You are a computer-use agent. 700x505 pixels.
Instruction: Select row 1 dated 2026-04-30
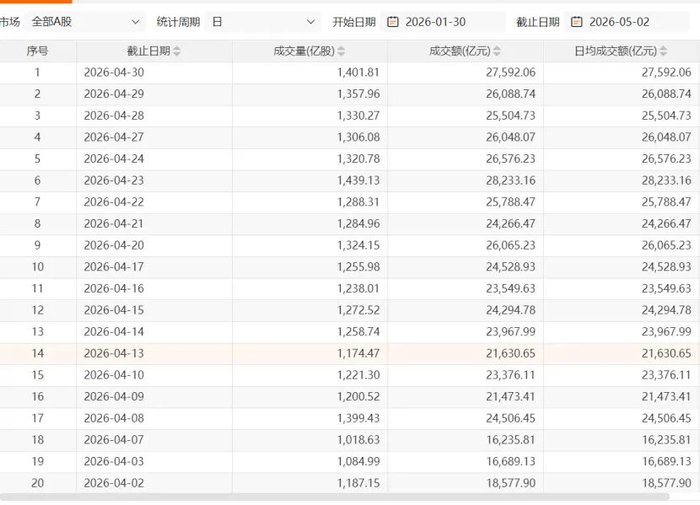click(350, 72)
